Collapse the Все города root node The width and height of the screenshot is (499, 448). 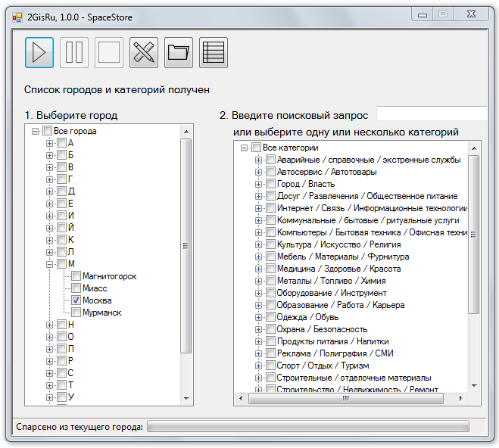35,131
